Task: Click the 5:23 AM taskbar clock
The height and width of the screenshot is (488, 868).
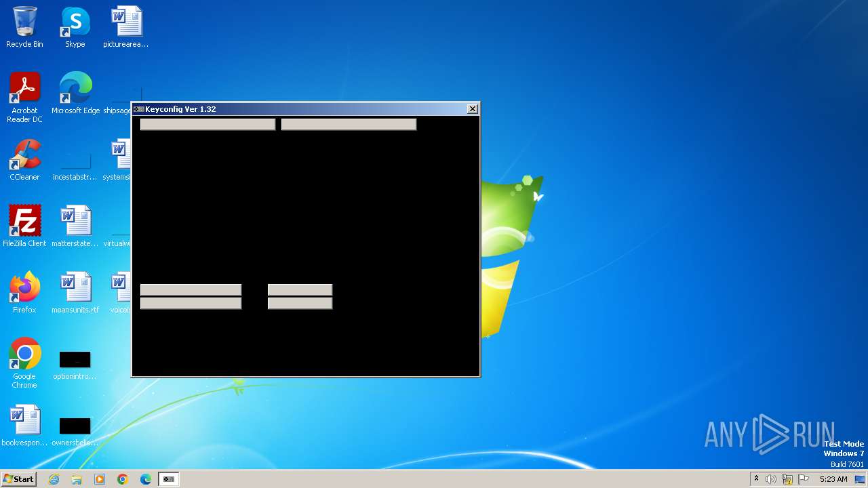Action: click(833, 479)
